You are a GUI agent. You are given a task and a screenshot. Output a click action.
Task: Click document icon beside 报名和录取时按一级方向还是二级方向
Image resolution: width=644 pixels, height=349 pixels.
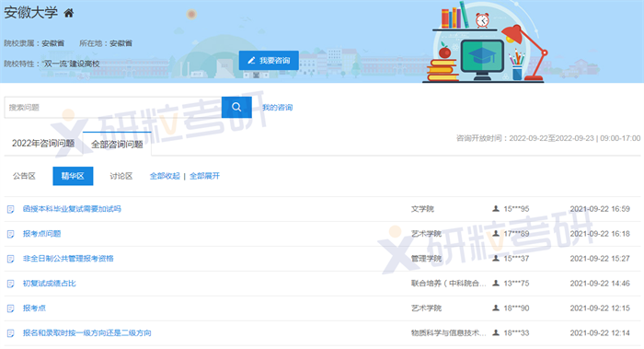(11, 333)
